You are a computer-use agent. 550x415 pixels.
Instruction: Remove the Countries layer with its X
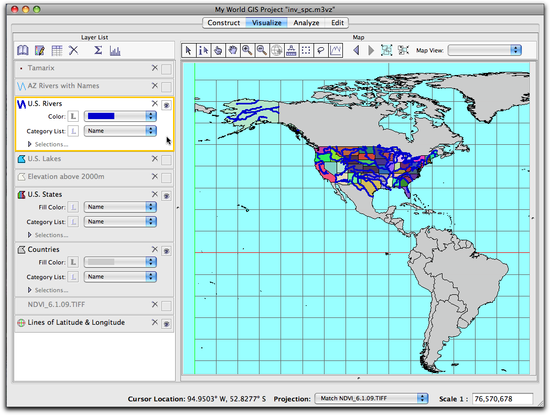pyautogui.click(x=155, y=249)
